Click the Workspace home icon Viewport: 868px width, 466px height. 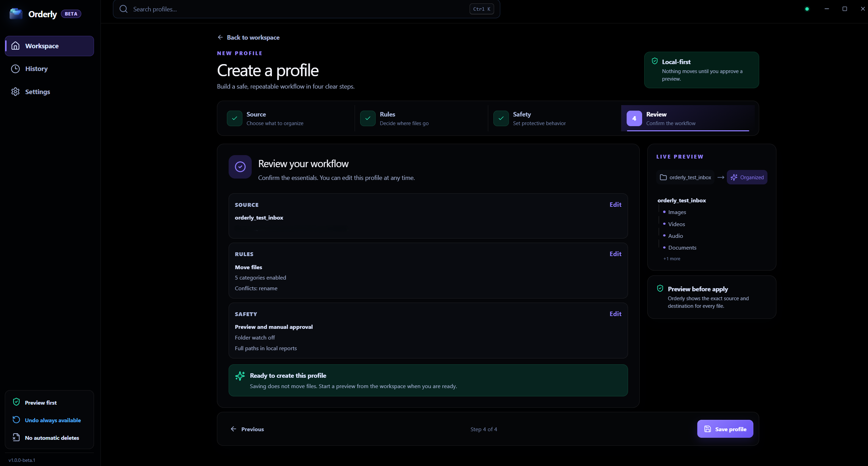point(15,46)
